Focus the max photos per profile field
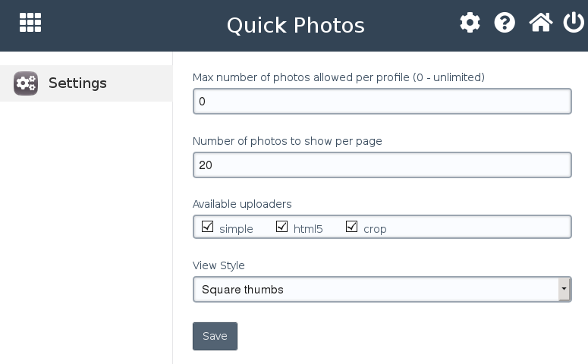 (382, 102)
